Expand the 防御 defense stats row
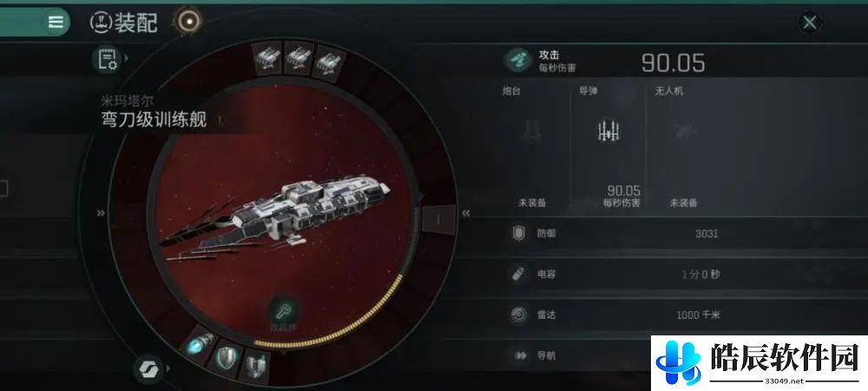This screenshot has height=391, width=868. tap(682, 234)
